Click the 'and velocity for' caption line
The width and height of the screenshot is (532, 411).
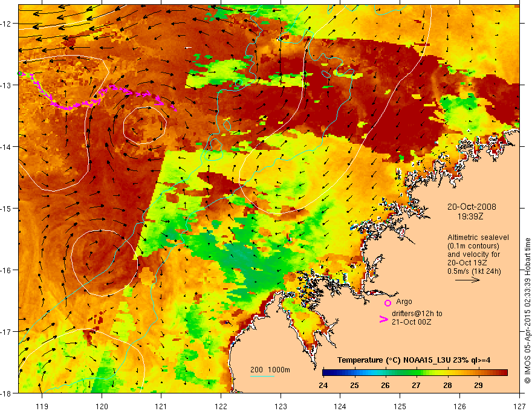[x=473, y=254]
